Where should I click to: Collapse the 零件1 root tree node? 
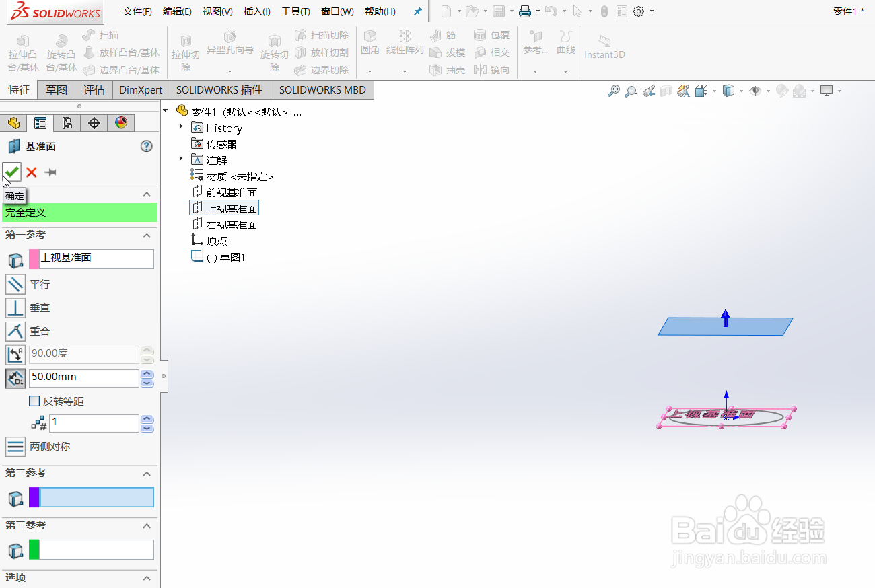pos(166,111)
